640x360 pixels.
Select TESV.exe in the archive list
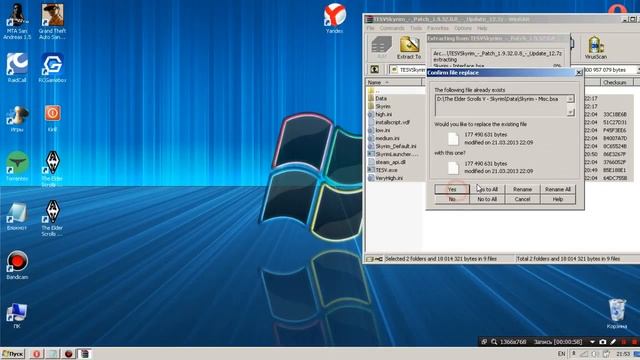386,170
